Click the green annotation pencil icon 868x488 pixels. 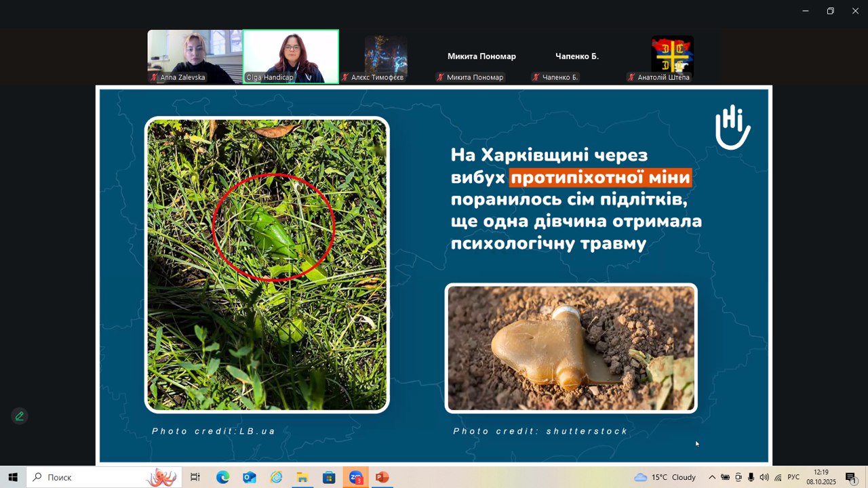tap(19, 416)
